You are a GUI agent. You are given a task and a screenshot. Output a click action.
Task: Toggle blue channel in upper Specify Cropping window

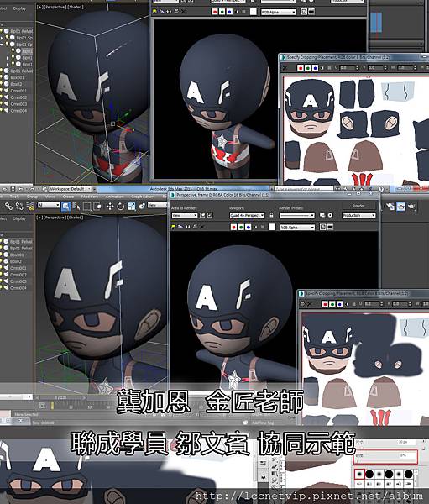pyautogui.click(x=315, y=68)
